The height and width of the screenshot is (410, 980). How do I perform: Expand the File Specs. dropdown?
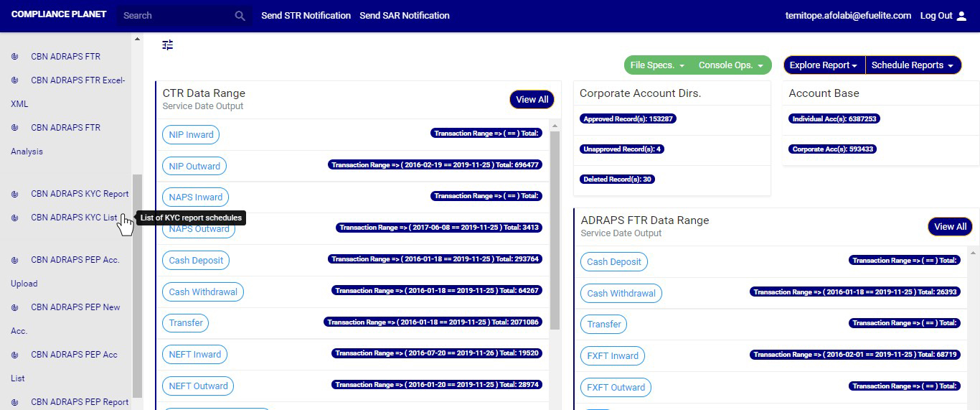[x=657, y=65]
